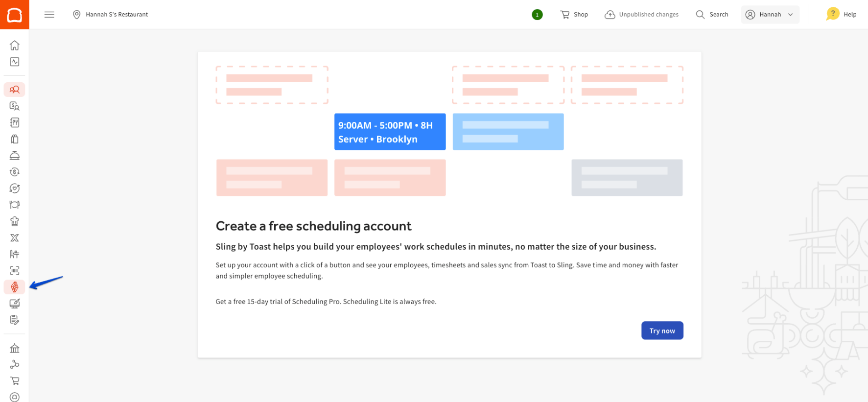Screen dimensions: 868x402
Task: Select the employees people icon in sidebar
Action: [x=15, y=90]
